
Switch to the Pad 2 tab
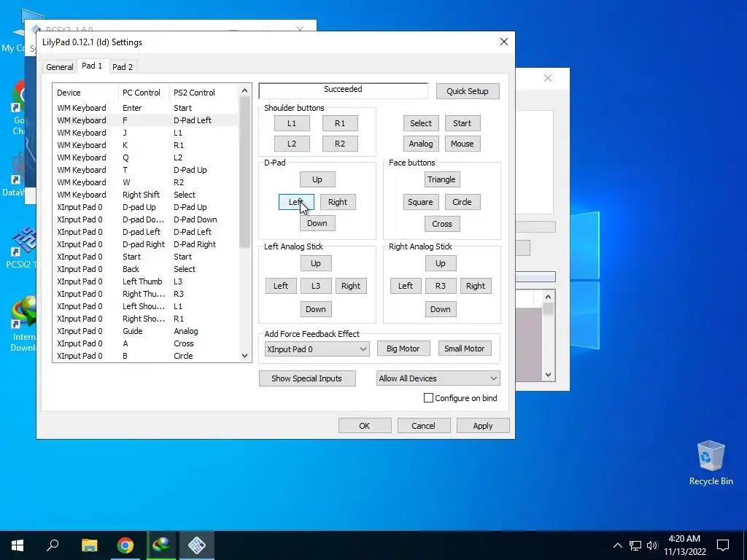click(123, 66)
